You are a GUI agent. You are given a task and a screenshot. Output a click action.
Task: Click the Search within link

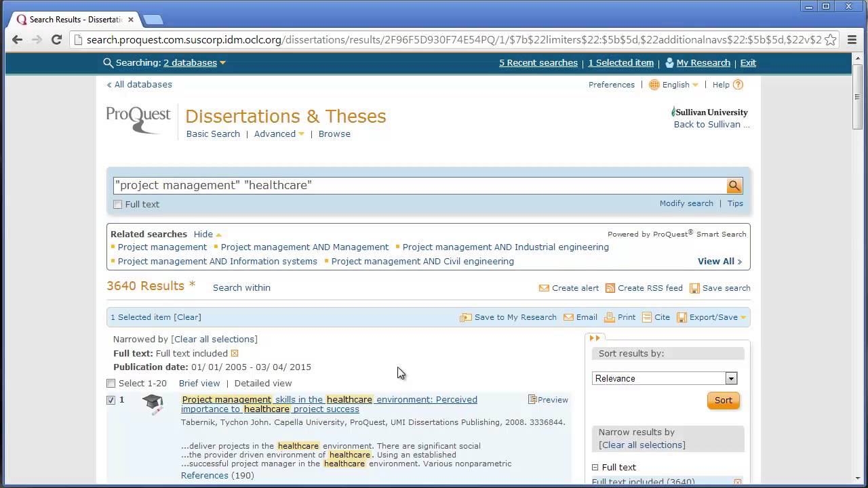tap(241, 287)
